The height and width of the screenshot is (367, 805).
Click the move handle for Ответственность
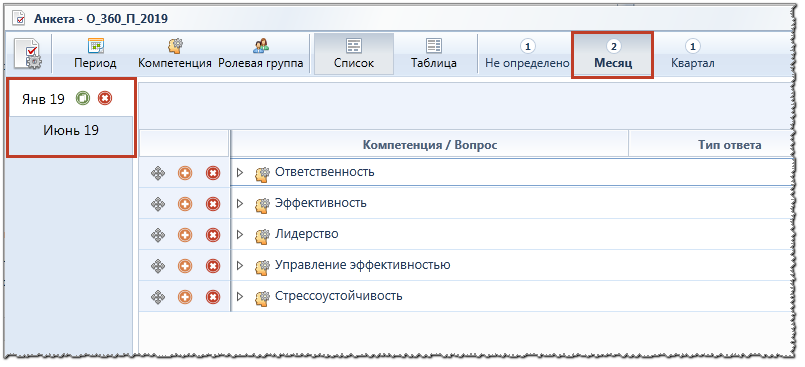pyautogui.click(x=158, y=173)
